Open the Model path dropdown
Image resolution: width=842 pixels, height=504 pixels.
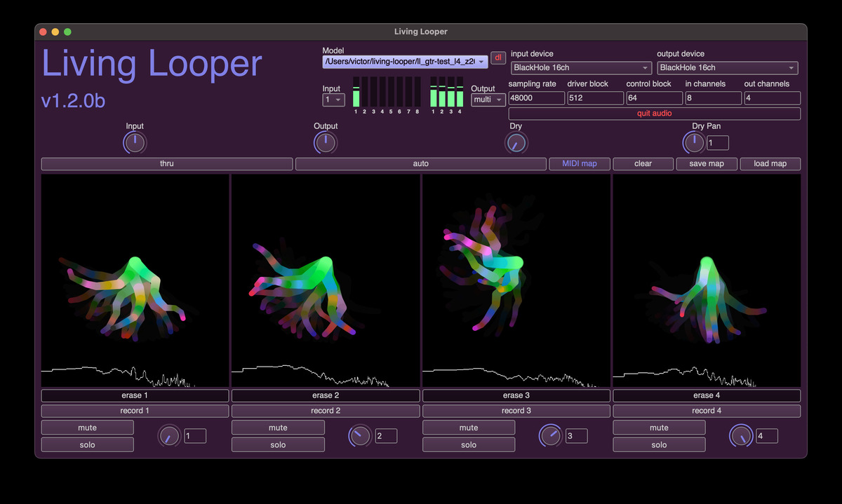[405, 62]
